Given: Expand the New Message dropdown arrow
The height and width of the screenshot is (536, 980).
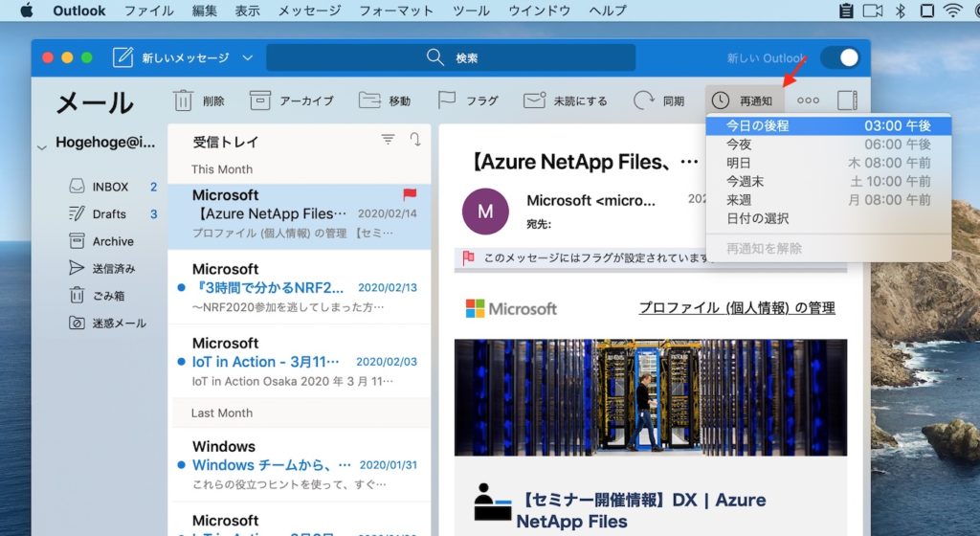Looking at the screenshot, I should coord(248,57).
